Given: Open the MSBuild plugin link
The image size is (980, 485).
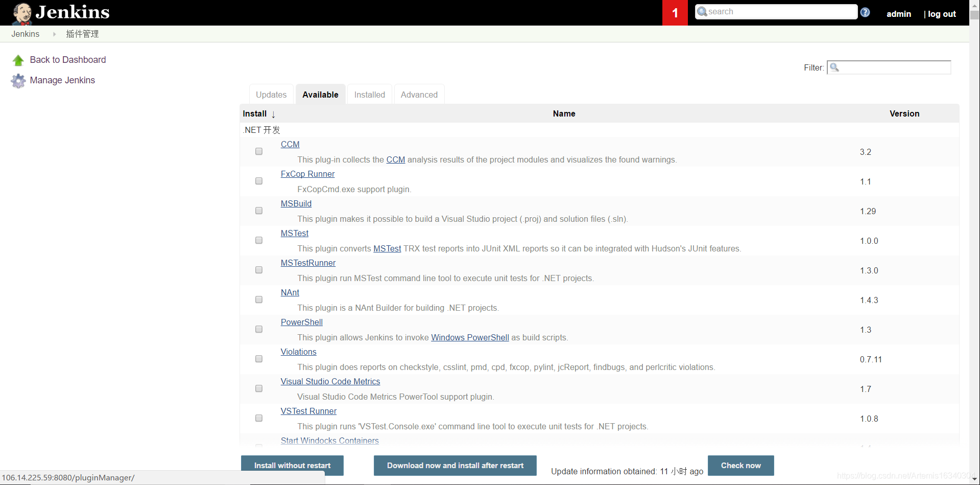Looking at the screenshot, I should pyautogui.click(x=296, y=204).
